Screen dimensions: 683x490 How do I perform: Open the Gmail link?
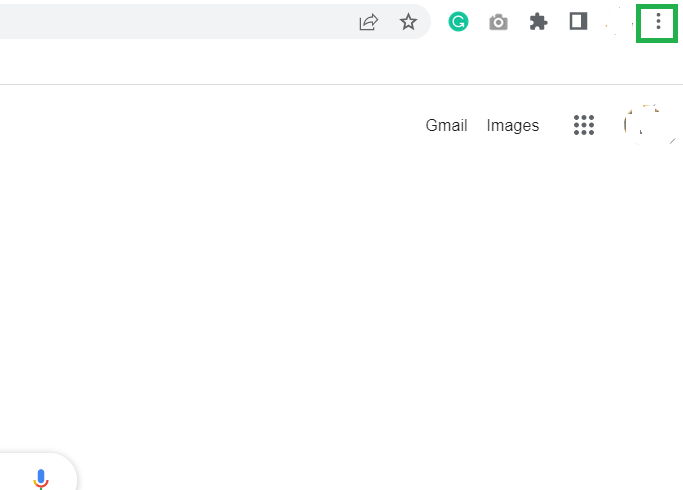pyautogui.click(x=446, y=125)
